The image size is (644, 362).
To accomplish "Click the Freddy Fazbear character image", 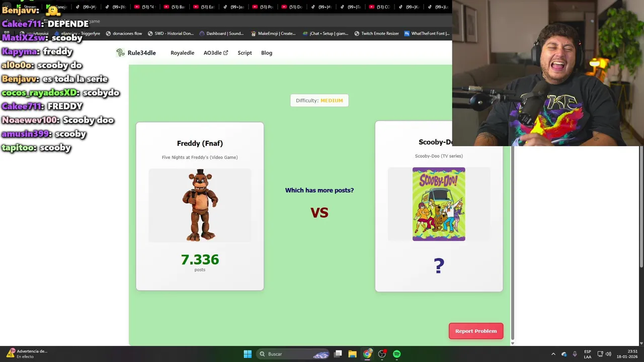I will 200,205.
